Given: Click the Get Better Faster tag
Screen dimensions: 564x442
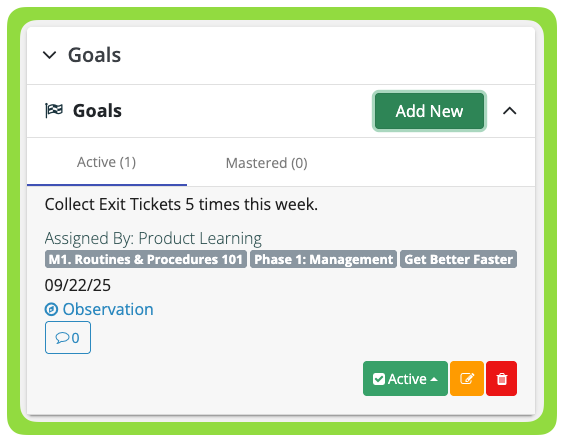Looking at the screenshot, I should pyautogui.click(x=458, y=259).
